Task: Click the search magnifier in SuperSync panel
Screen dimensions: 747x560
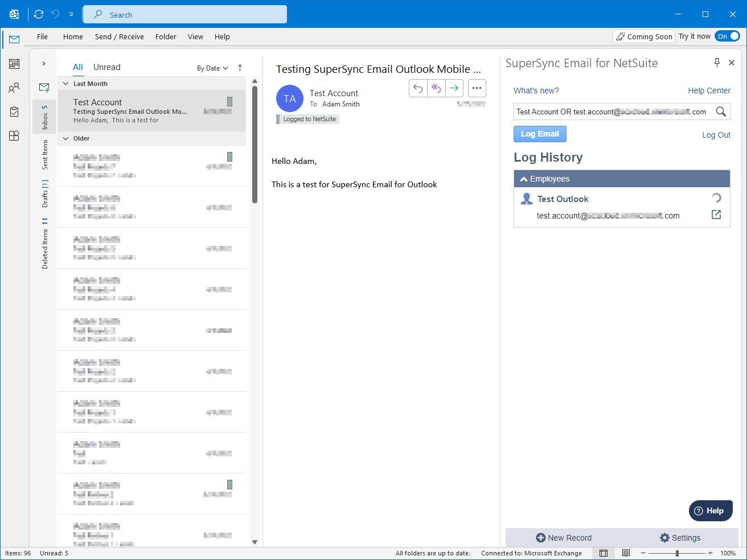Action: [x=721, y=112]
